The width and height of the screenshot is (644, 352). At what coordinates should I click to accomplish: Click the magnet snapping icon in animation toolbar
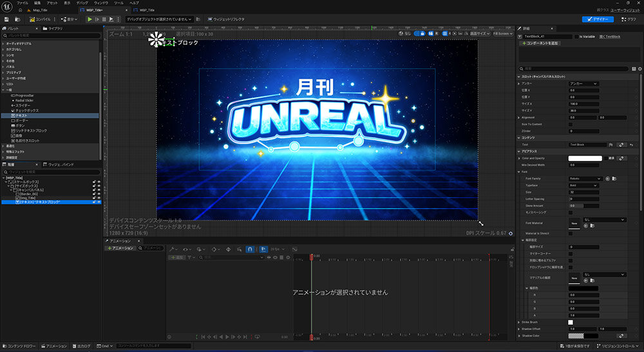(250, 248)
